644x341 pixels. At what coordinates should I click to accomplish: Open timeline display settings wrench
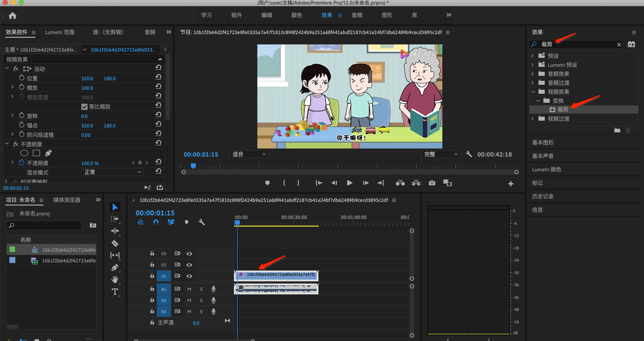[202, 222]
